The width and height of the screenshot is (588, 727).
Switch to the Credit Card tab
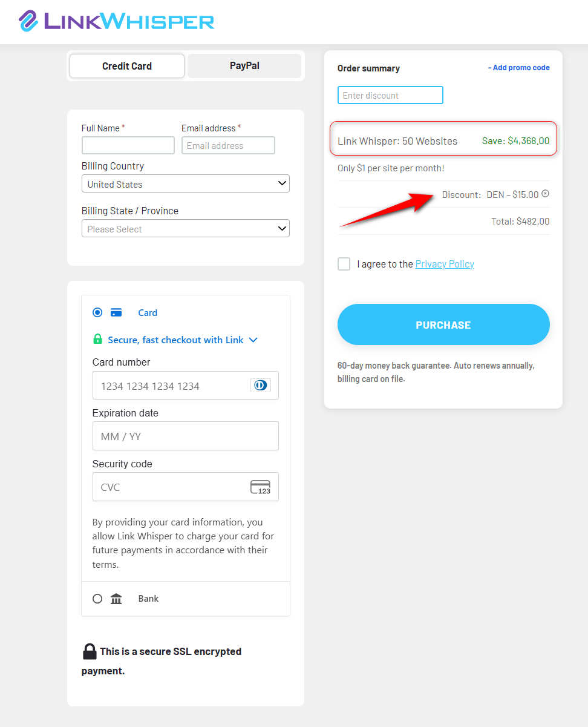tap(126, 66)
